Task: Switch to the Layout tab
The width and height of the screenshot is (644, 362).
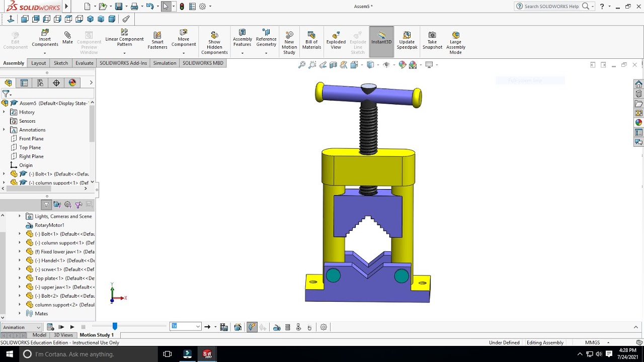Action: pos(38,63)
